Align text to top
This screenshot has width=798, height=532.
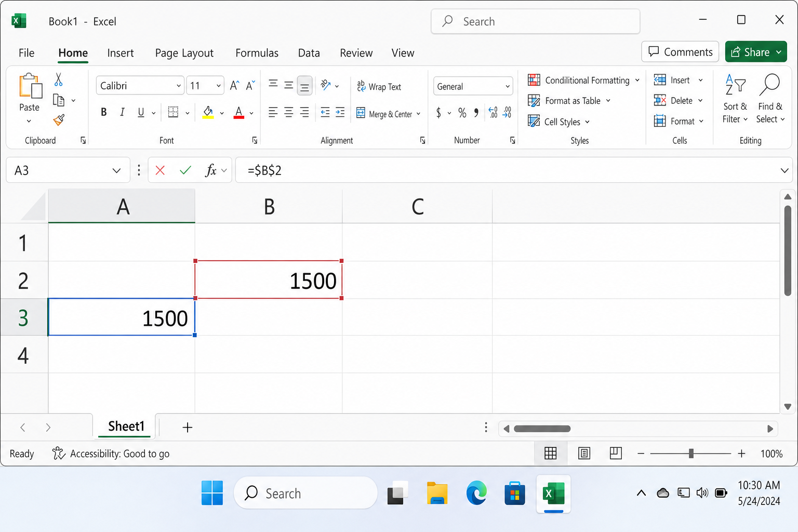(273, 84)
